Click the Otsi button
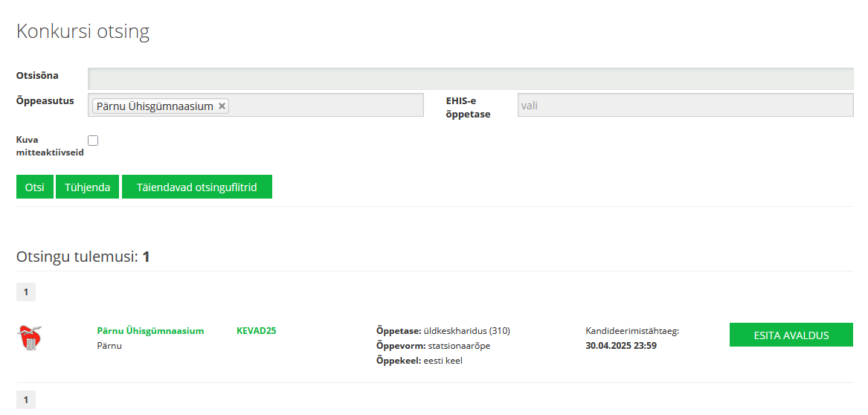The width and height of the screenshot is (868, 415). (35, 187)
